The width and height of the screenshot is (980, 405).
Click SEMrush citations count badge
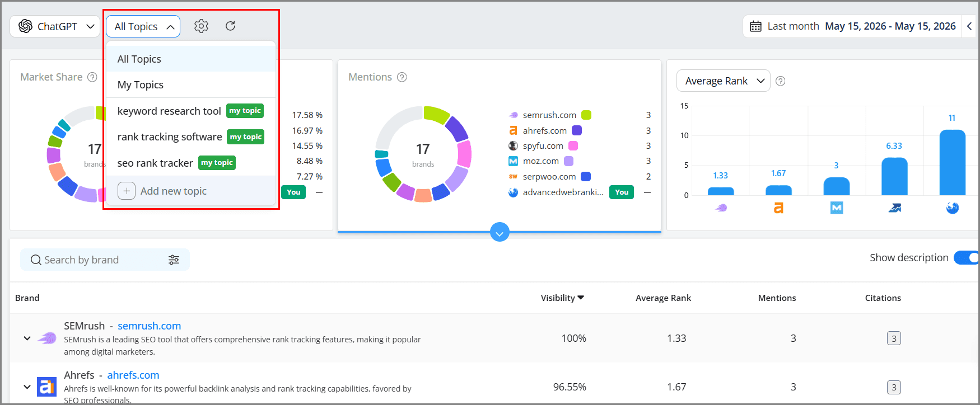(x=894, y=338)
